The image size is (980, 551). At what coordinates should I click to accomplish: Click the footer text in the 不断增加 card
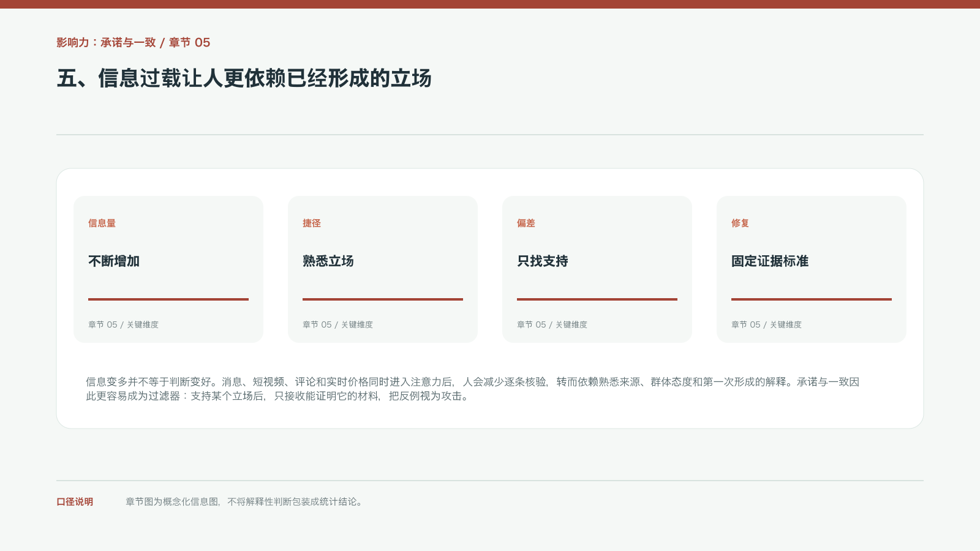click(123, 325)
